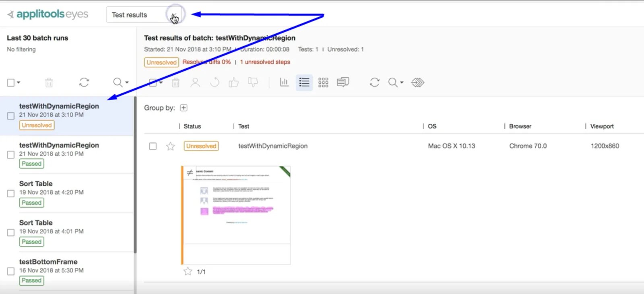Image resolution: width=644 pixels, height=294 pixels.
Task: Check the Passed testWithDynamicRegion batch checkbox
Action: point(11,155)
